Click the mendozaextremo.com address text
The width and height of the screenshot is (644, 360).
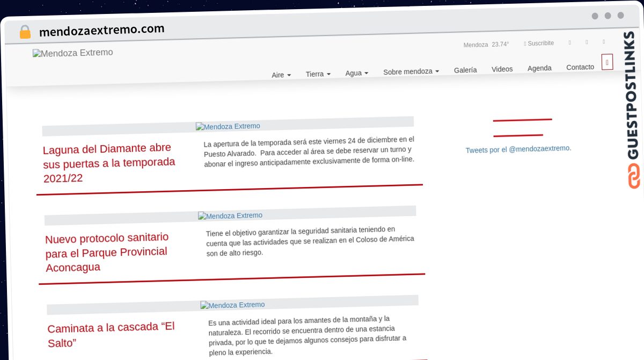tap(101, 30)
